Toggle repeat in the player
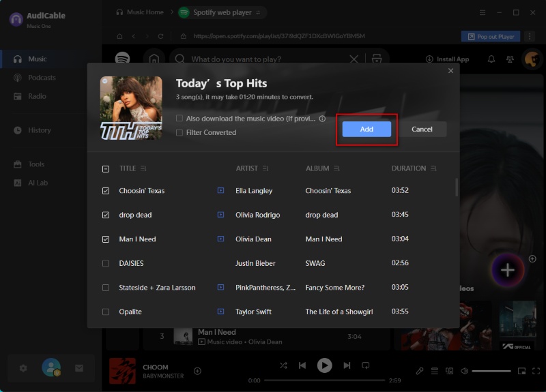 [x=366, y=365]
